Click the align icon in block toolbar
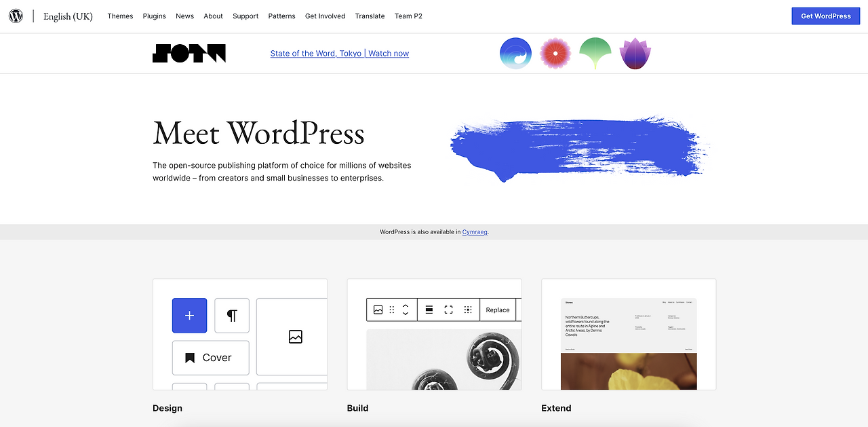 [x=429, y=310]
